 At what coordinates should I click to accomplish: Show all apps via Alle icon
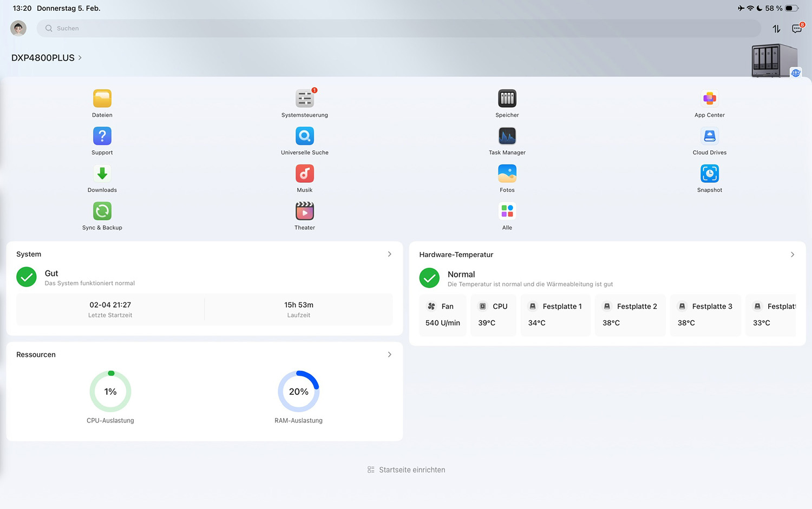click(507, 211)
